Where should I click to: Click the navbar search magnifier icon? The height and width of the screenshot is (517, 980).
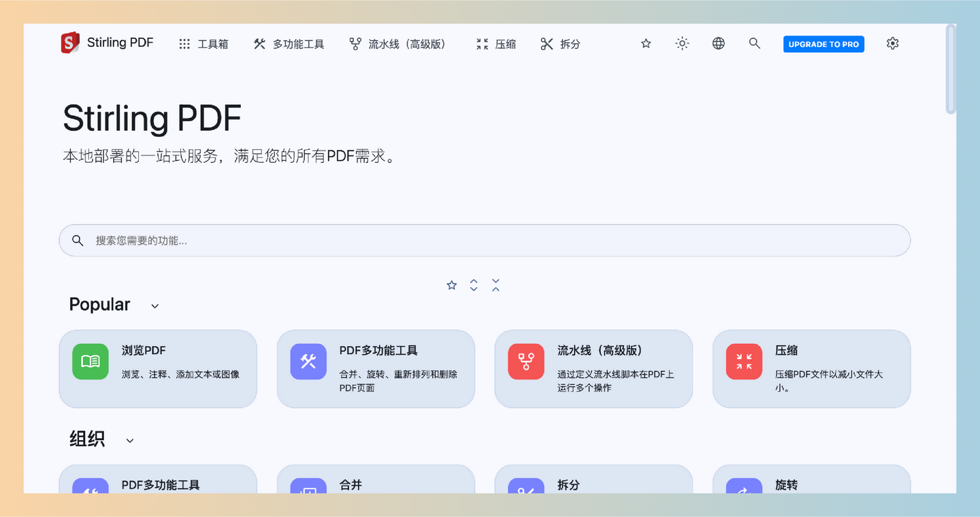coord(754,44)
